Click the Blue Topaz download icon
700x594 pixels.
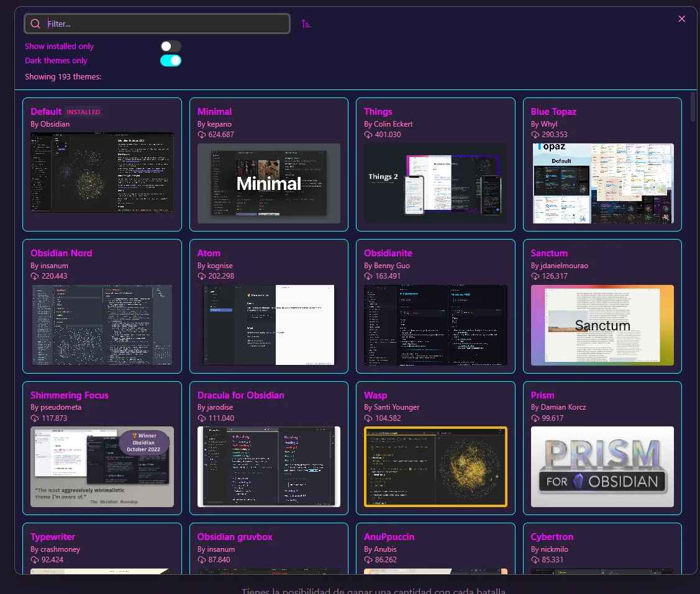pyautogui.click(x=535, y=135)
